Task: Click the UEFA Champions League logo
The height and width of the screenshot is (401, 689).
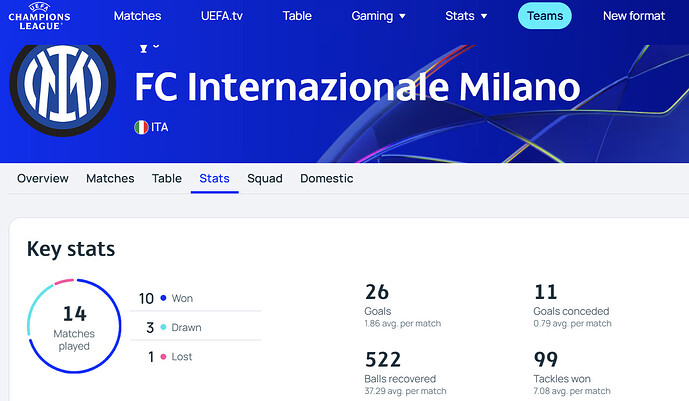Action: point(40,16)
